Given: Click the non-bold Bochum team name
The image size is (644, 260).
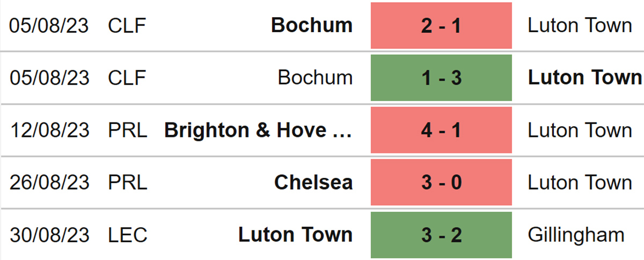Looking at the screenshot, I should 315,78.
